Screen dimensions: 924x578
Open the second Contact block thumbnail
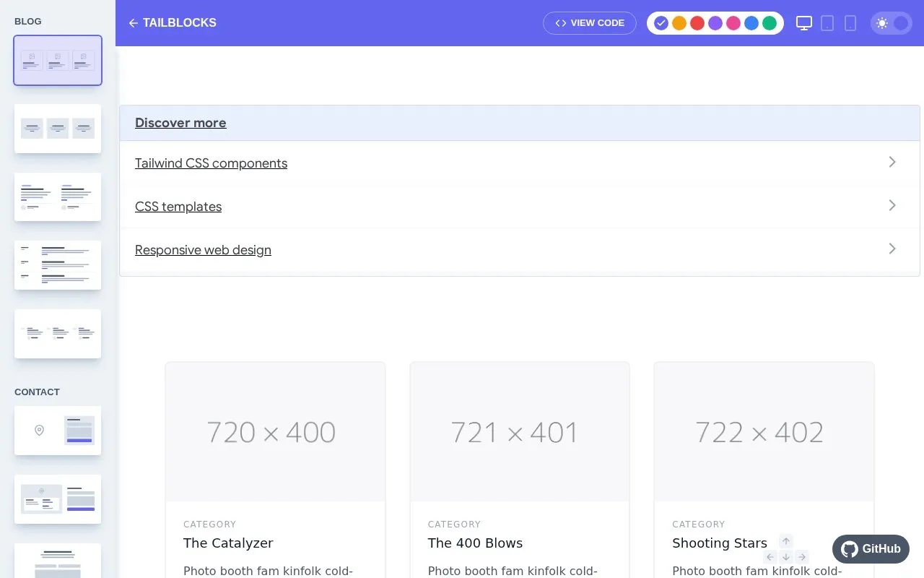pos(58,499)
